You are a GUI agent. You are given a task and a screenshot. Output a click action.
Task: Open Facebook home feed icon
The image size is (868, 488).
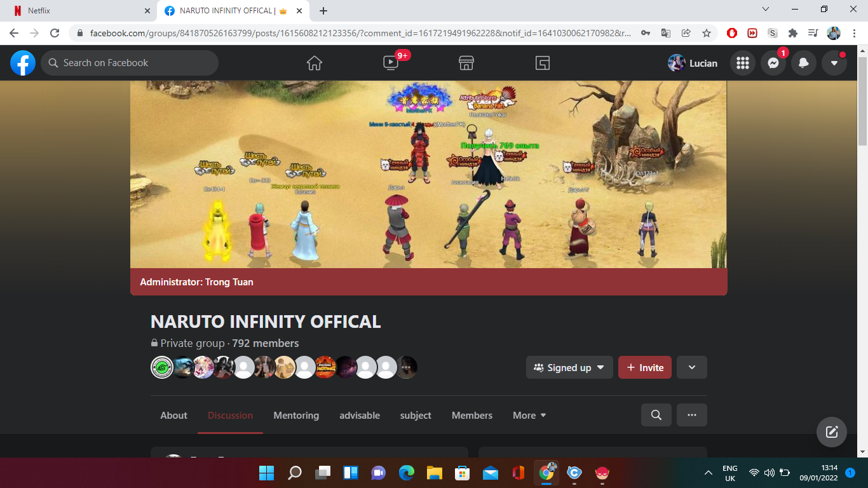pos(314,63)
